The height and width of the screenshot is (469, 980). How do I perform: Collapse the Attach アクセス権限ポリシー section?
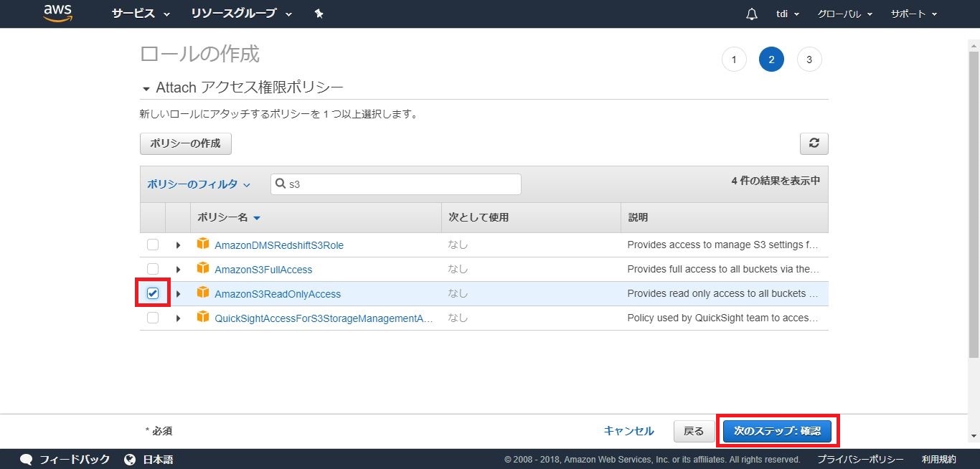pos(146,88)
